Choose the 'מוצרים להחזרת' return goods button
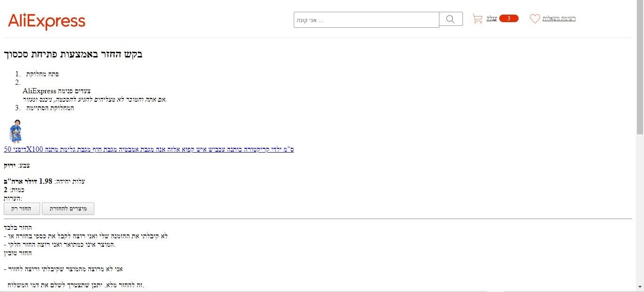 [68, 209]
